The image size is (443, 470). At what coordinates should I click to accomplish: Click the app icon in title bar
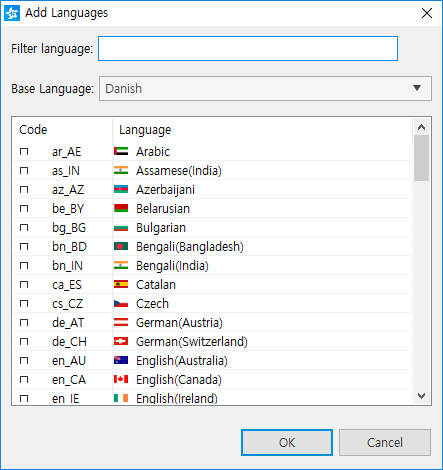12,13
